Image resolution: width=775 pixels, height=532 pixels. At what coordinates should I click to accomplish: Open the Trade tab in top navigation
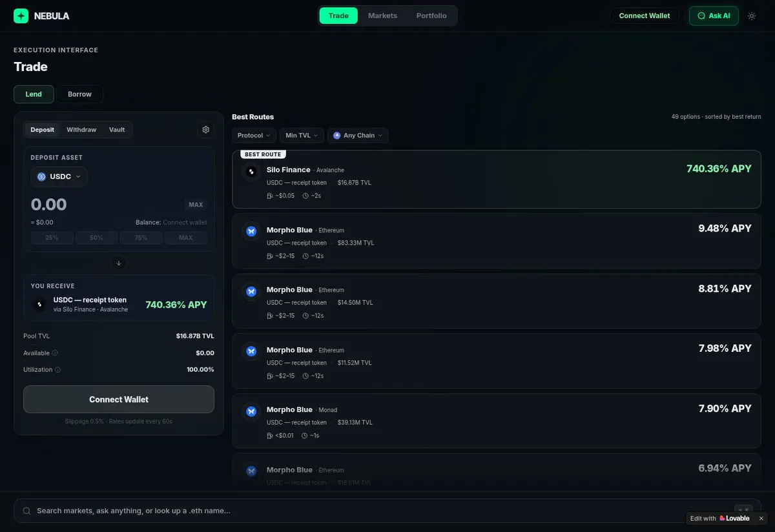(338, 15)
